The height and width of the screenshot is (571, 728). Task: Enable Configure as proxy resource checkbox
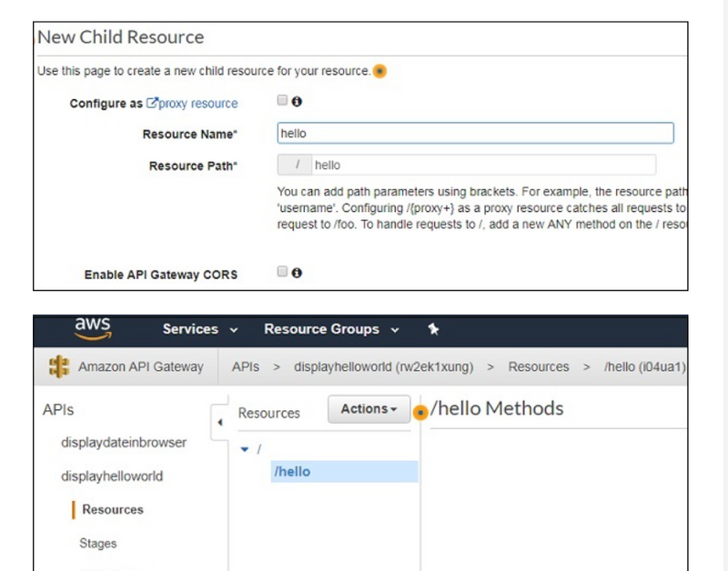click(283, 101)
